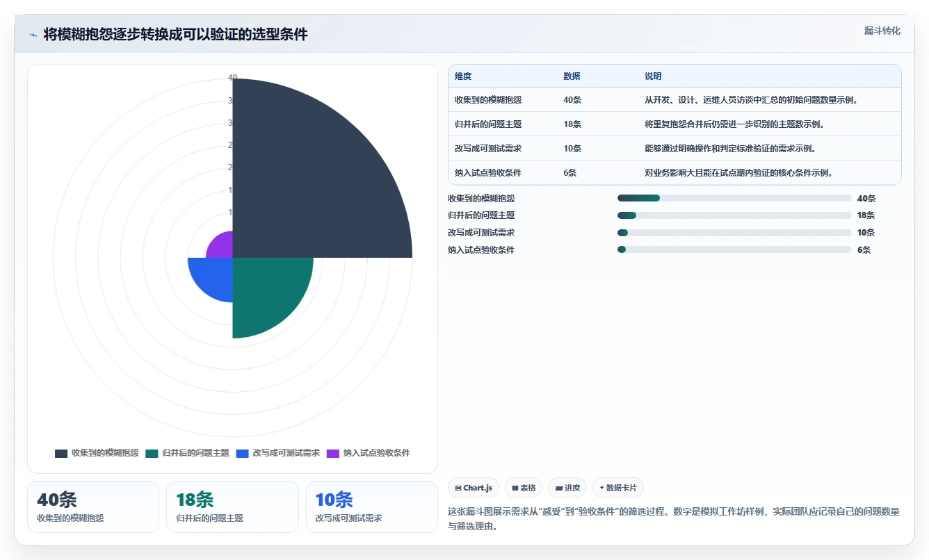Click the 维度 table column header
Viewport: 929px width, 560px height.
pyautogui.click(x=463, y=76)
